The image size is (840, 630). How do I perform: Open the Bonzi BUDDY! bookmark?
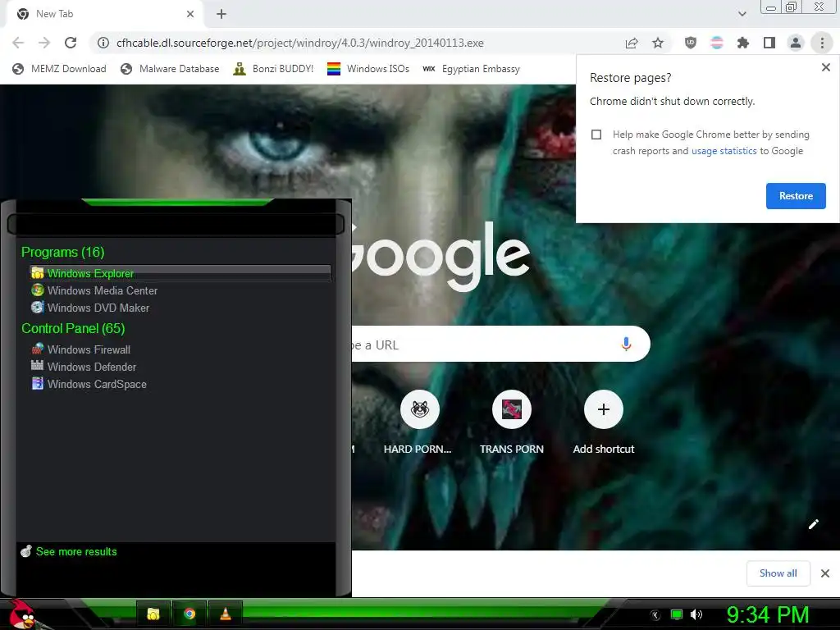(x=273, y=69)
